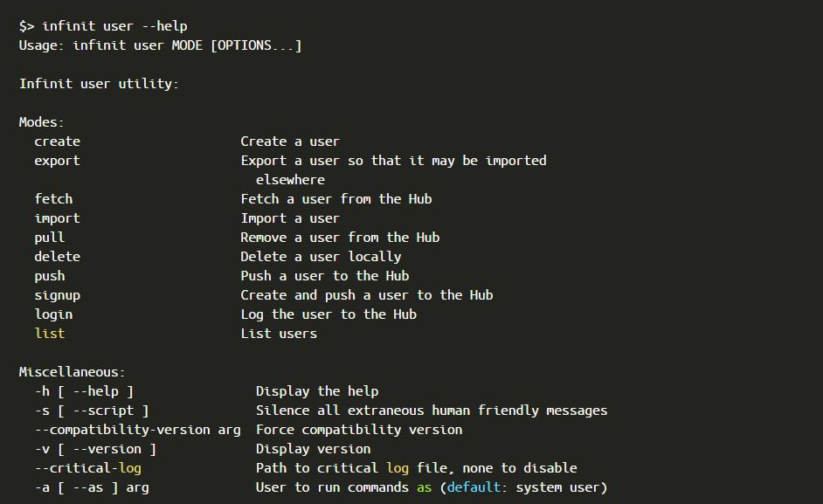Viewport: 823px width, 504px height.
Task: Click the '--help' option flag
Action: [95, 391]
